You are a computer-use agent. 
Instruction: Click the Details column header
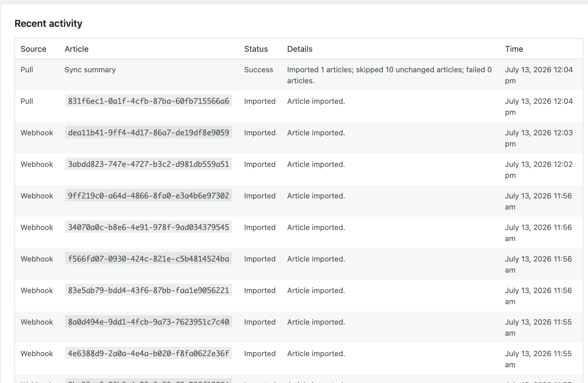click(x=300, y=49)
